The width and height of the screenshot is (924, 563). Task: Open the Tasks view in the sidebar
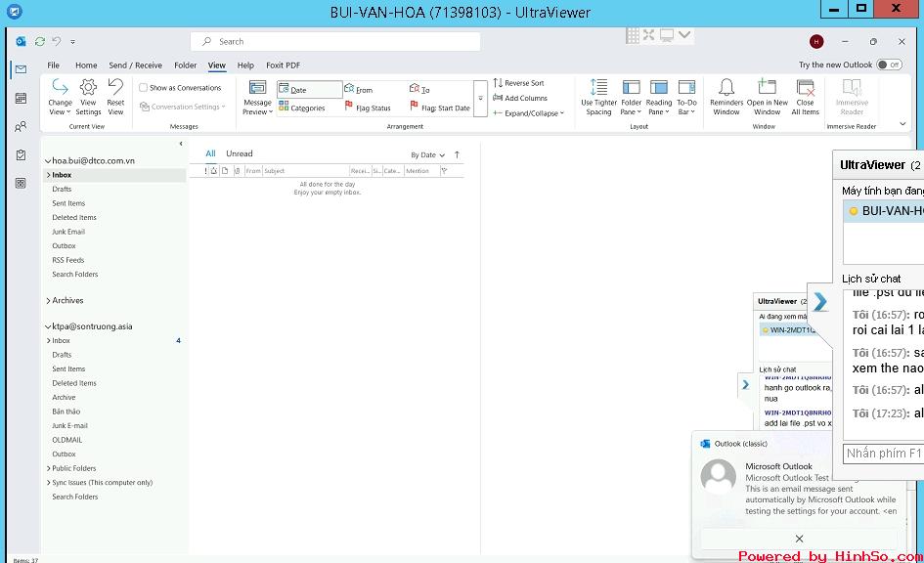pyautogui.click(x=21, y=154)
